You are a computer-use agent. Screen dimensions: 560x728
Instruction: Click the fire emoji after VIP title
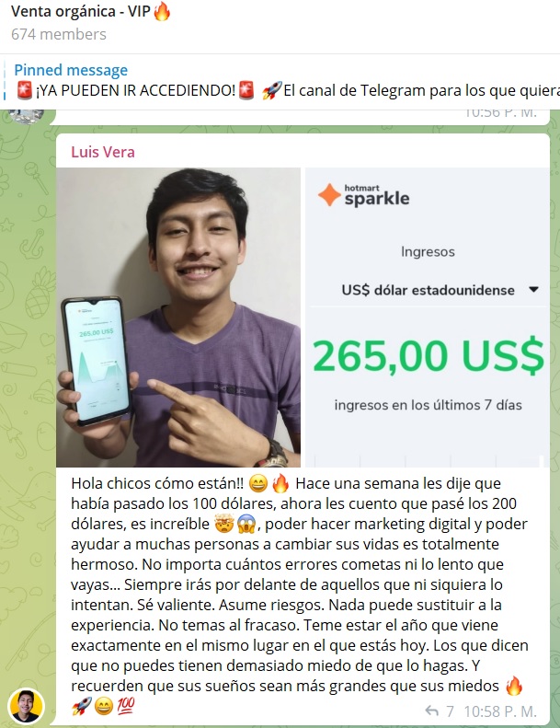(x=162, y=12)
